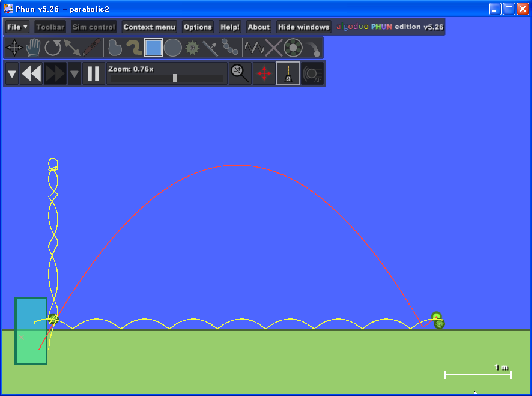Select the Gear tool

point(192,48)
